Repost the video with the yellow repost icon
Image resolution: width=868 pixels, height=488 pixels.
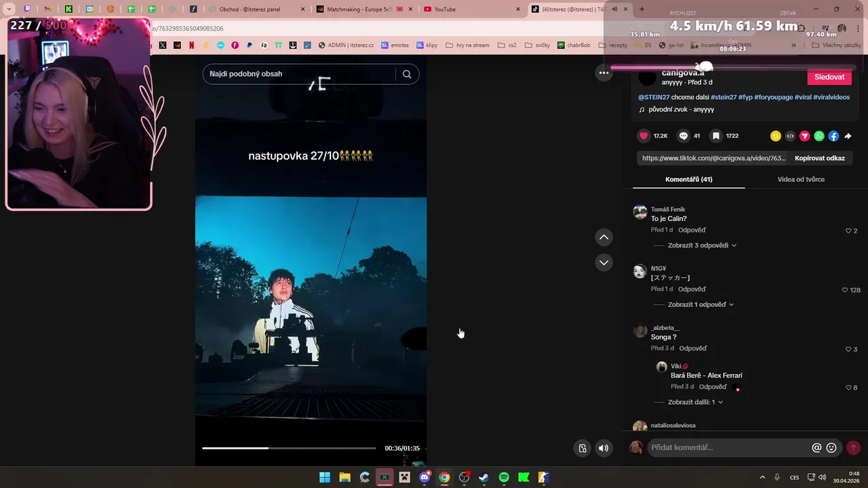click(x=776, y=136)
